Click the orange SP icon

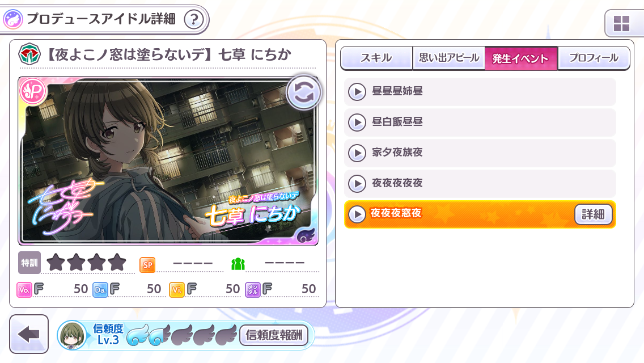(148, 265)
